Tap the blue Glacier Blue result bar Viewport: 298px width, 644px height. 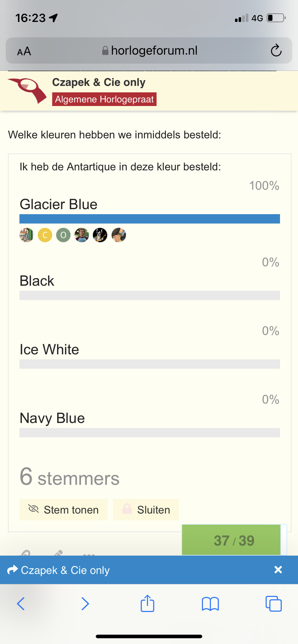[150, 219]
